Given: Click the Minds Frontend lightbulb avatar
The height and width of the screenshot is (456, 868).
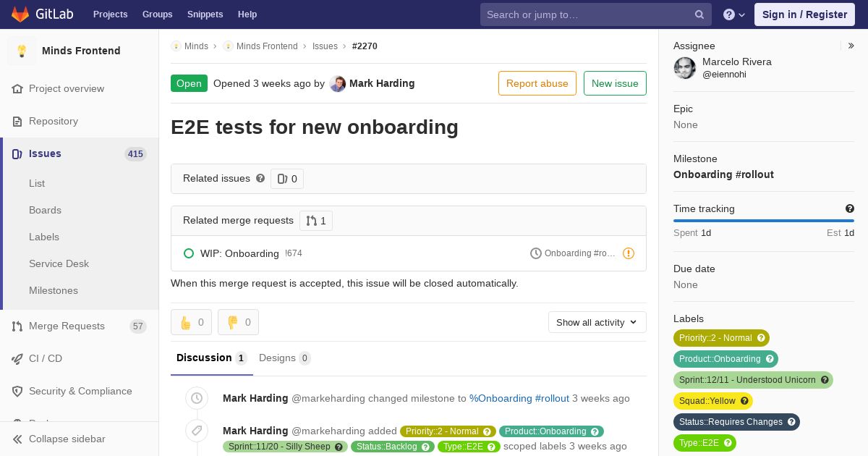Looking at the screenshot, I should click(22, 51).
